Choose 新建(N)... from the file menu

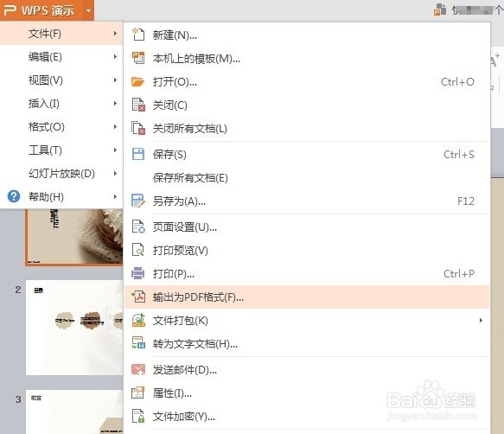point(307,35)
